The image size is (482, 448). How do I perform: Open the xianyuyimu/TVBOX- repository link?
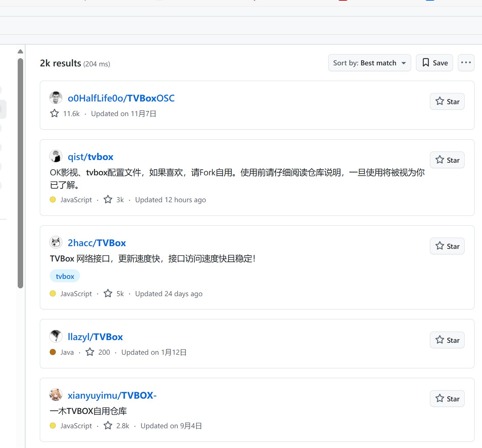(112, 395)
